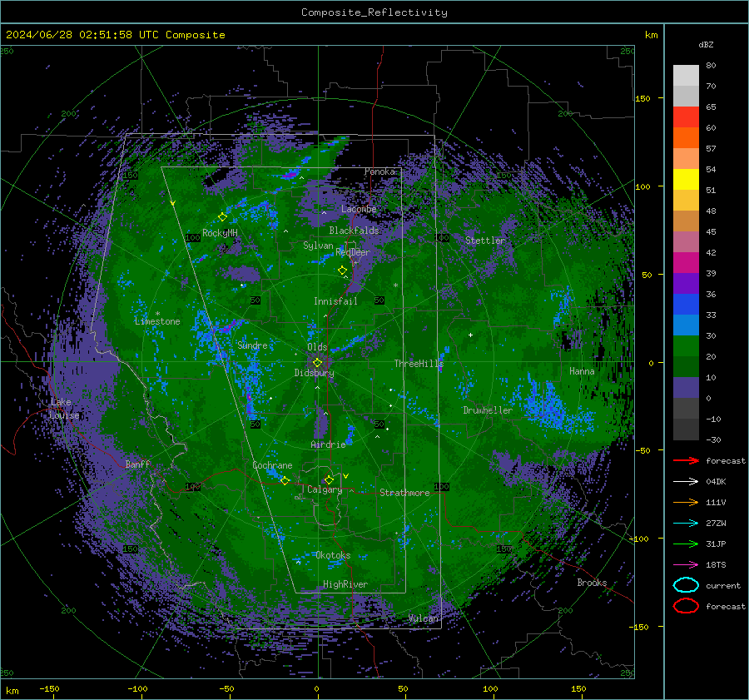
Task: Click the magenta 18TS arrow icon
Action: (686, 564)
